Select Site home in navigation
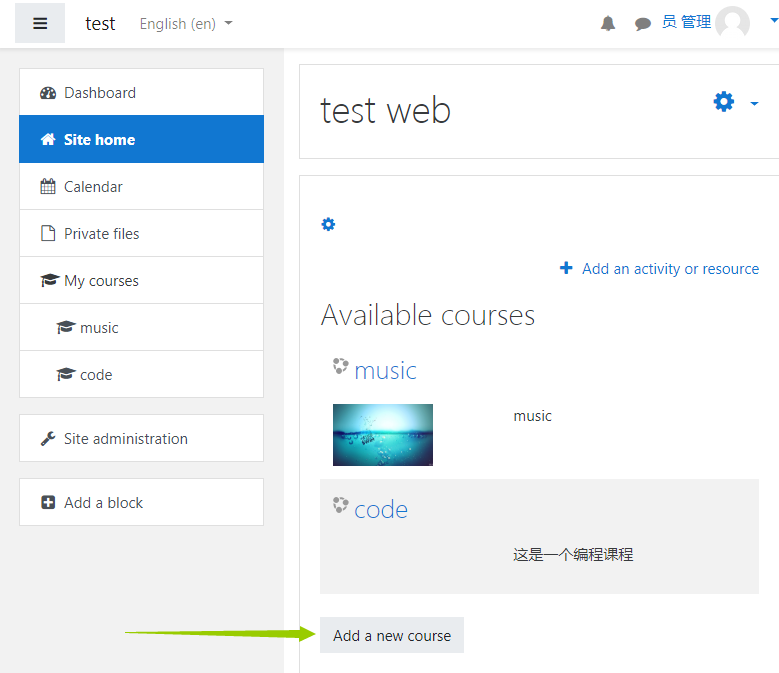 (99, 140)
